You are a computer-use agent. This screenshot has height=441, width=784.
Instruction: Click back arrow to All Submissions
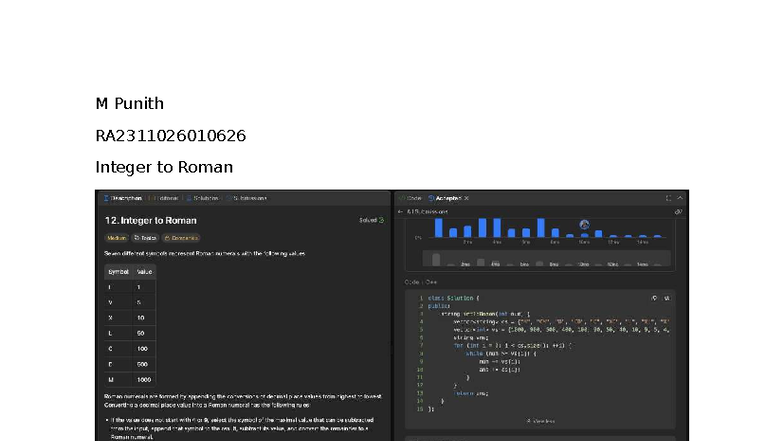[x=401, y=212]
